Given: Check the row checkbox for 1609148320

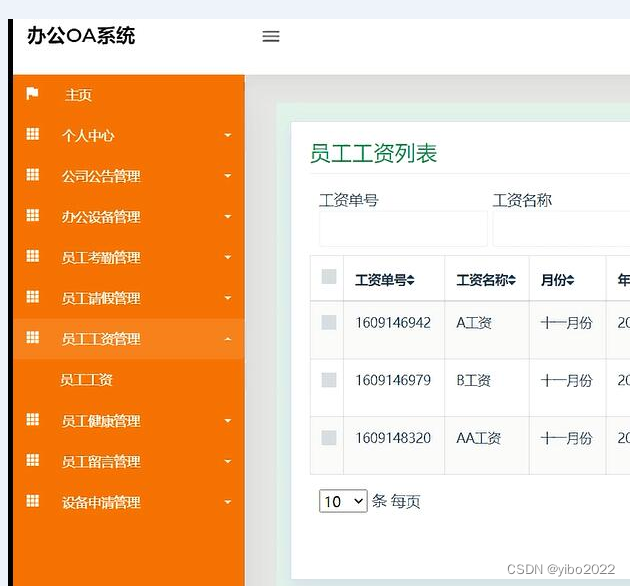Looking at the screenshot, I should 329,438.
